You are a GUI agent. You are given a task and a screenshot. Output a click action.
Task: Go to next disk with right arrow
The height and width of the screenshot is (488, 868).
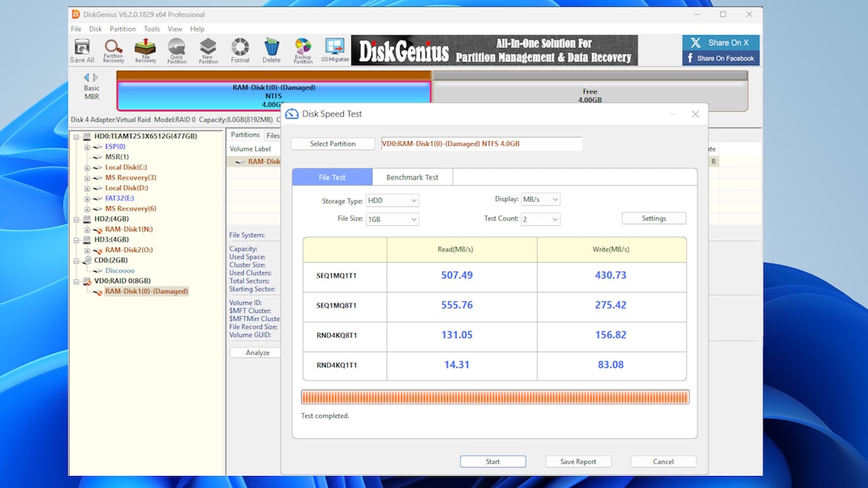pyautogui.click(x=95, y=77)
